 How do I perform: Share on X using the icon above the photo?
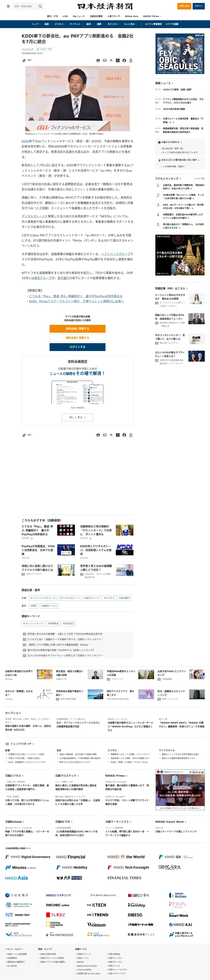click(117, 60)
